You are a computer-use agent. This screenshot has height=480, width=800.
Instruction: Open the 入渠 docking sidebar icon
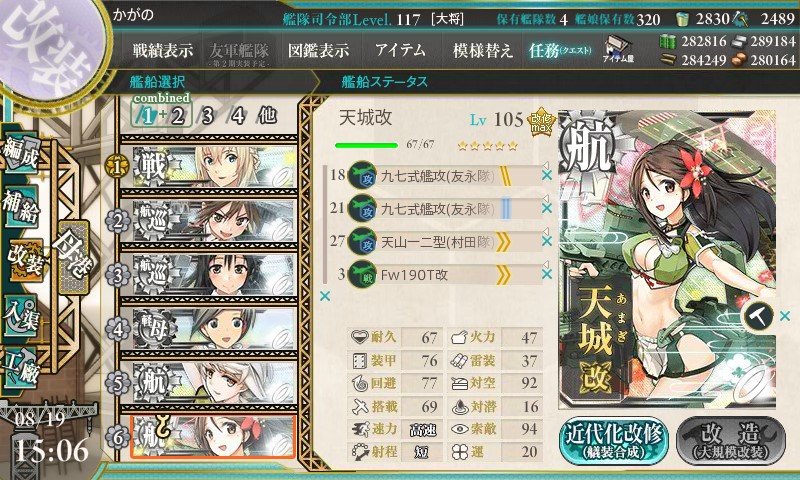click(21, 316)
